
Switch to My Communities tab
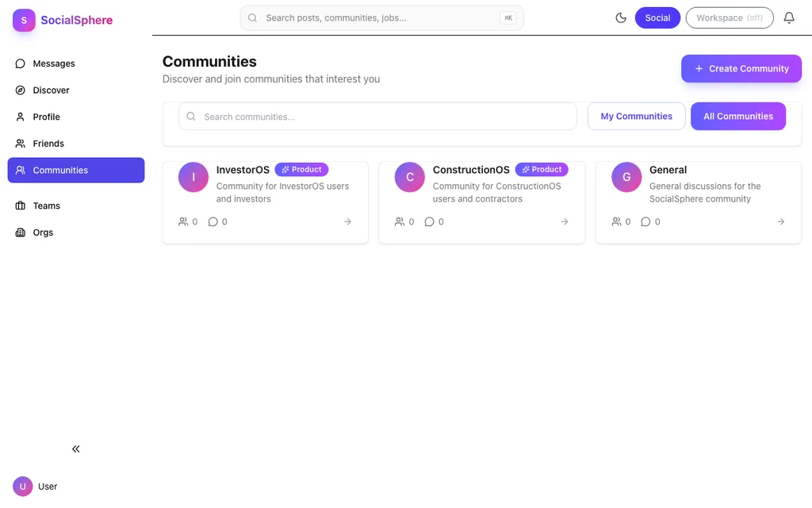637,117
